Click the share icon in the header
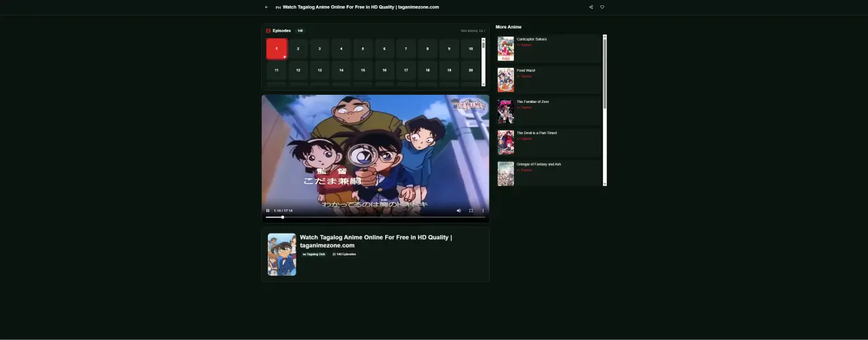Viewport: 868px width, 340px height. click(x=591, y=7)
